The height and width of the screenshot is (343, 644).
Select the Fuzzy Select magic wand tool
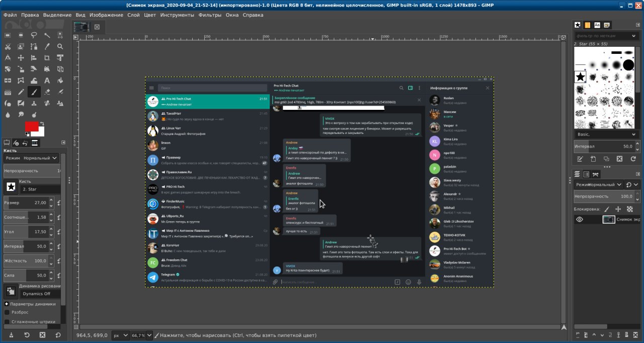pyautogui.click(x=47, y=35)
